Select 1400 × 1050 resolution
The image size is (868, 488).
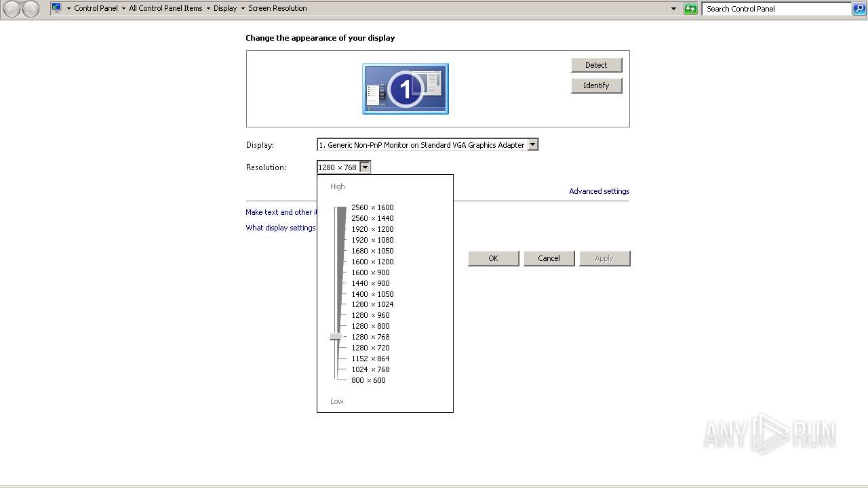click(372, 294)
